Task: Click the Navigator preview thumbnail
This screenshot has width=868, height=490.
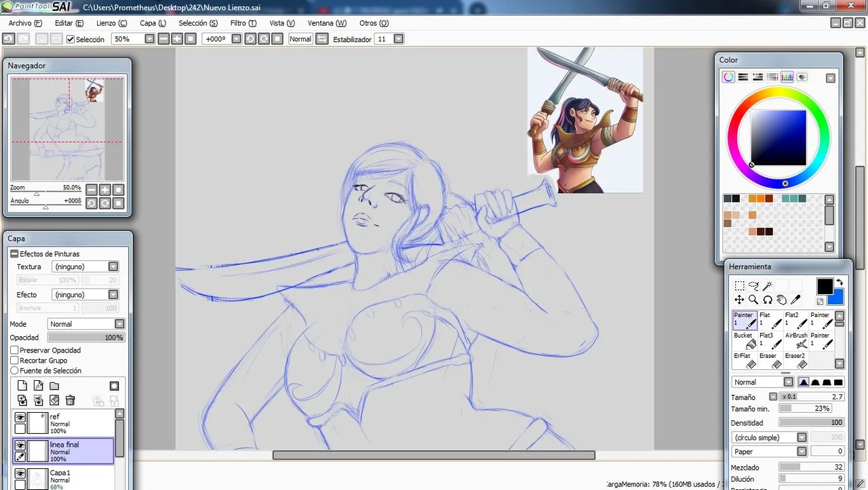Action: pyautogui.click(x=67, y=129)
